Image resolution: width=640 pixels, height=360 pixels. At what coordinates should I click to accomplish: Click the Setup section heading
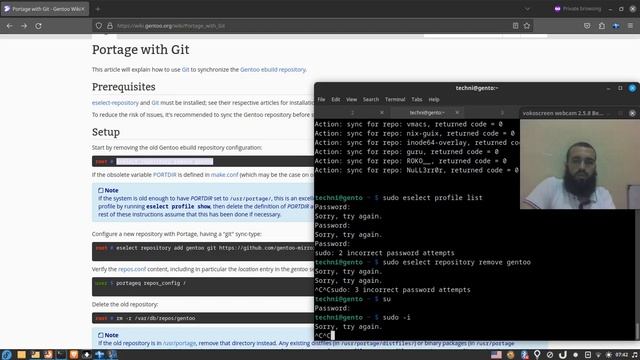pos(106,132)
